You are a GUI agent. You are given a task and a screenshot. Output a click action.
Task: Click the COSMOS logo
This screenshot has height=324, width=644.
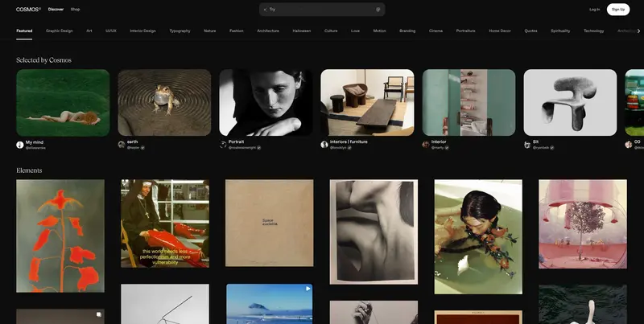28,9
